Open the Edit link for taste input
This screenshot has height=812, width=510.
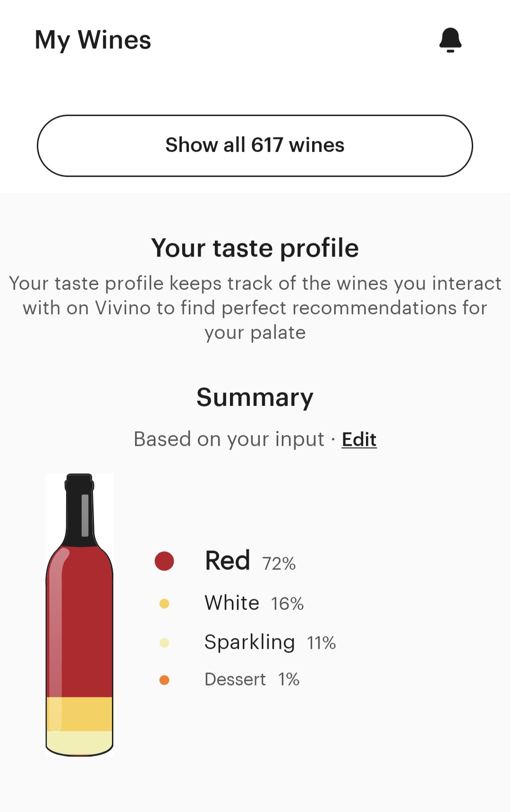[x=359, y=440]
